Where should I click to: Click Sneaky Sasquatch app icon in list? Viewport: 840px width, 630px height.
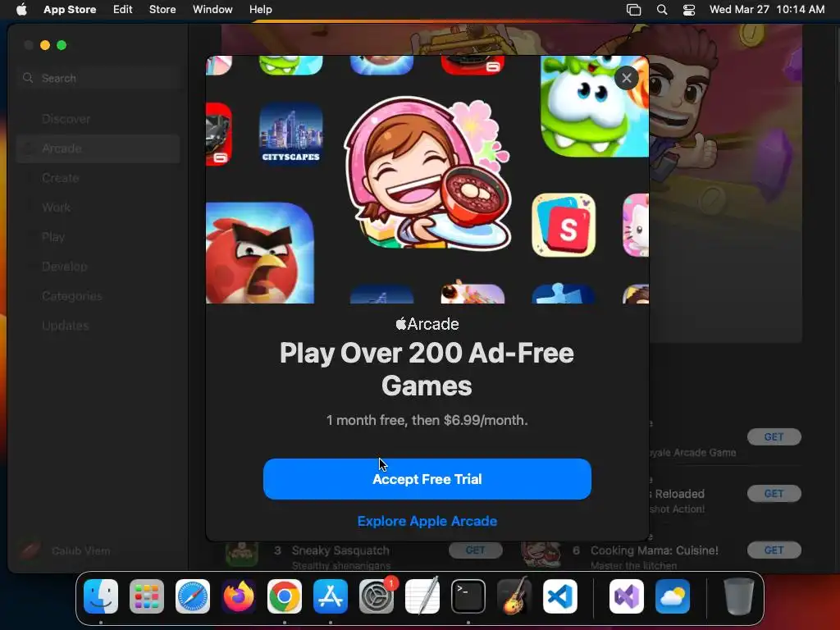click(242, 554)
